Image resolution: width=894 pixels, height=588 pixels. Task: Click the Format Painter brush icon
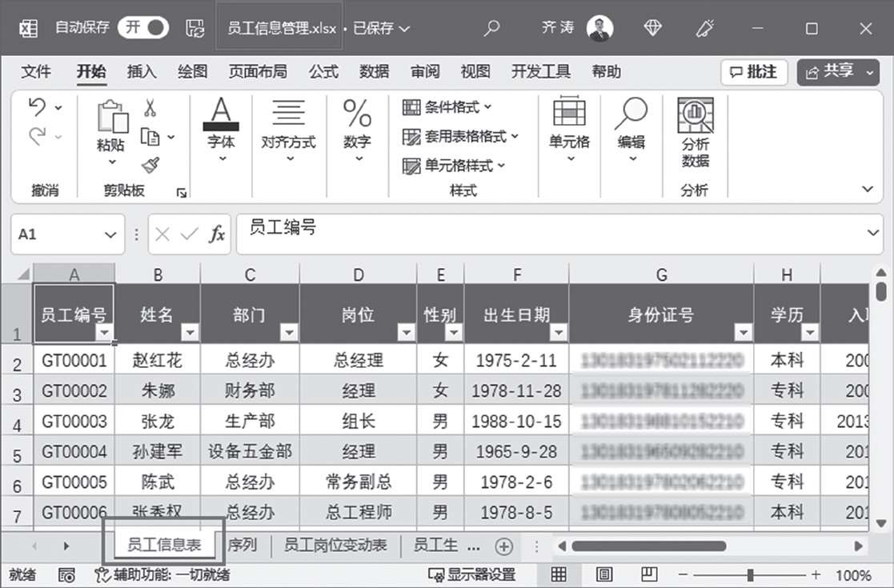tap(150, 165)
